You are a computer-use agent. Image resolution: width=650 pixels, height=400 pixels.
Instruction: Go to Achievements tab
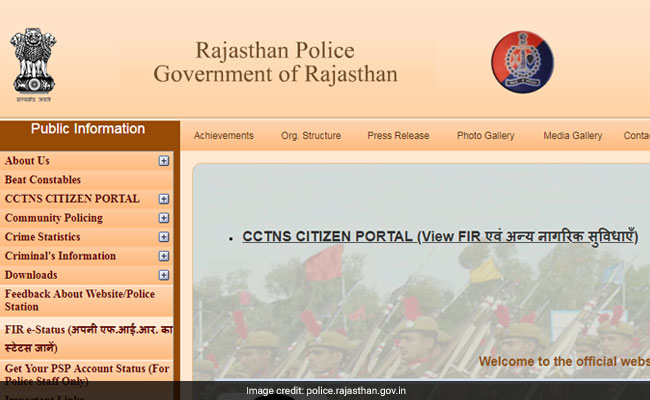tap(224, 136)
